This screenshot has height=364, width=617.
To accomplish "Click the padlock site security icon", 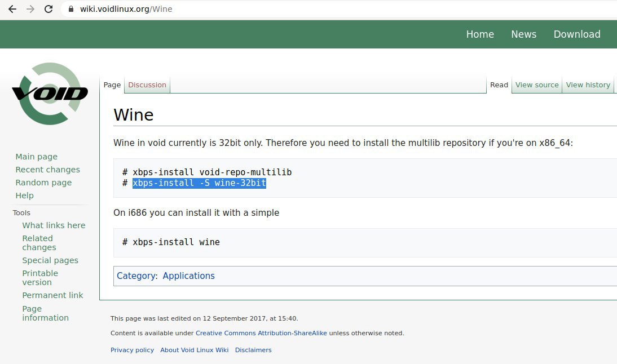I will click(71, 9).
